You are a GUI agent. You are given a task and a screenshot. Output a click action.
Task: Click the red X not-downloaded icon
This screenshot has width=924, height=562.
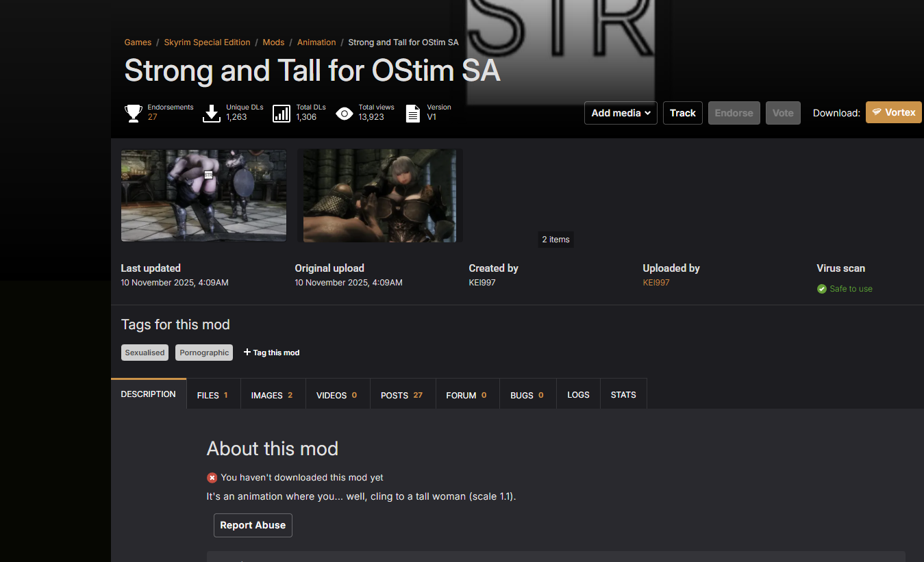pos(212,478)
